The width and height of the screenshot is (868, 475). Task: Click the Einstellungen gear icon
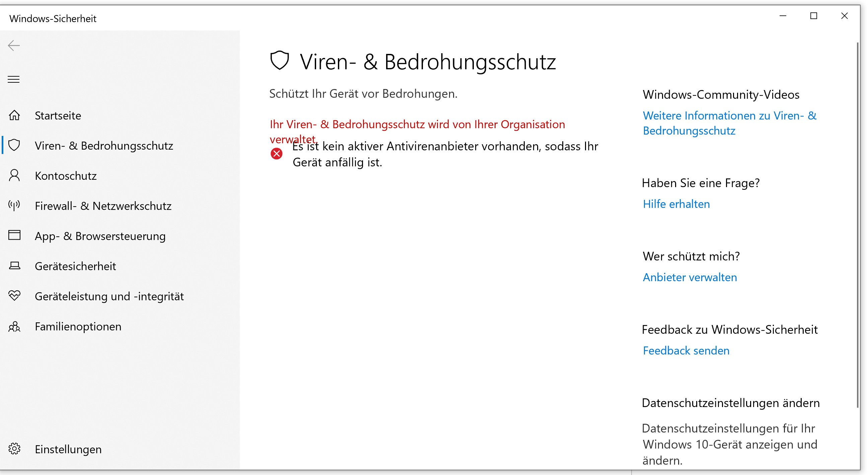point(14,449)
